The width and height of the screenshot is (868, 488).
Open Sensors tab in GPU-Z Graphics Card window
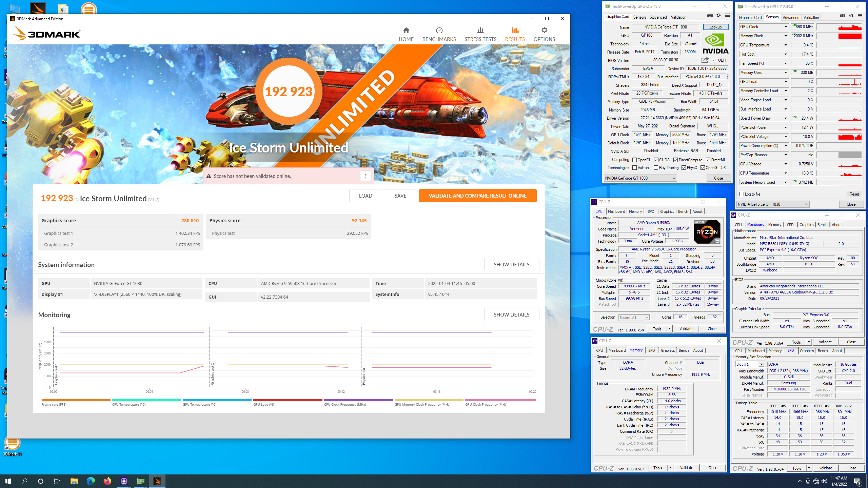pos(639,17)
